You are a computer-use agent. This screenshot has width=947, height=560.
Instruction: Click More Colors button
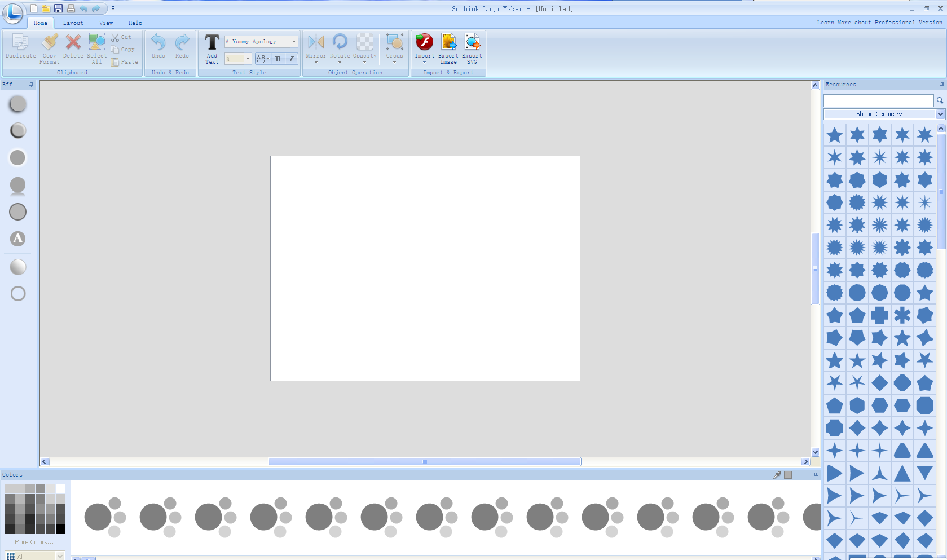[x=34, y=542]
